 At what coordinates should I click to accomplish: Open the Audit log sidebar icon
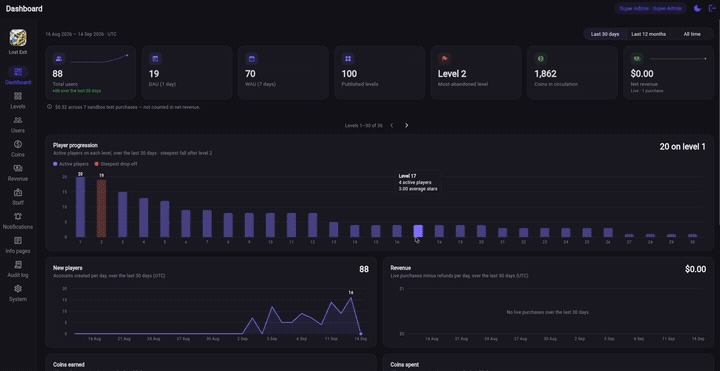pyautogui.click(x=18, y=264)
